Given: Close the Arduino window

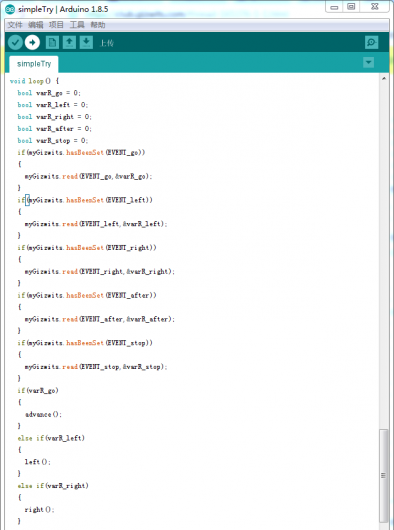Looking at the screenshot, I should [374, 7].
